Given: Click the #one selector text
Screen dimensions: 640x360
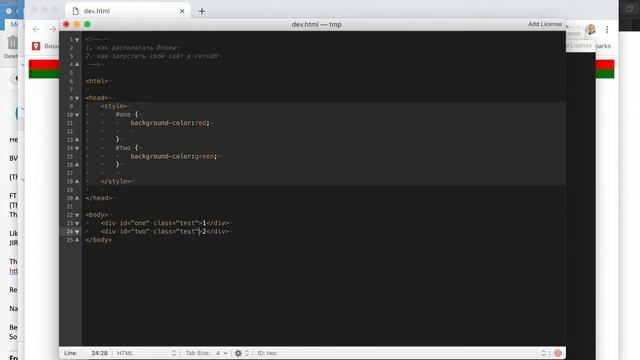Looking at the screenshot, I should tap(123, 115).
